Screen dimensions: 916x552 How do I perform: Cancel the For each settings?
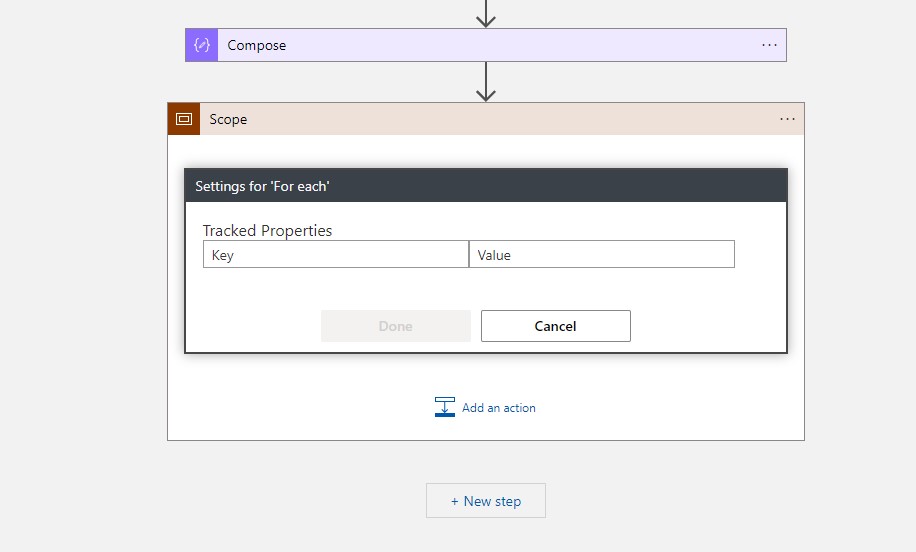pos(555,326)
